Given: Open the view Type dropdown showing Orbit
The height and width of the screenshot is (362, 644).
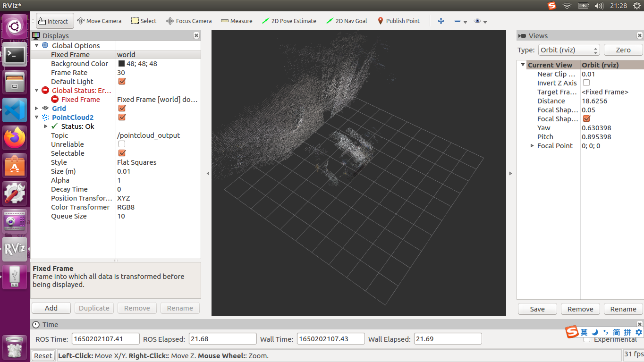Looking at the screenshot, I should click(x=568, y=50).
